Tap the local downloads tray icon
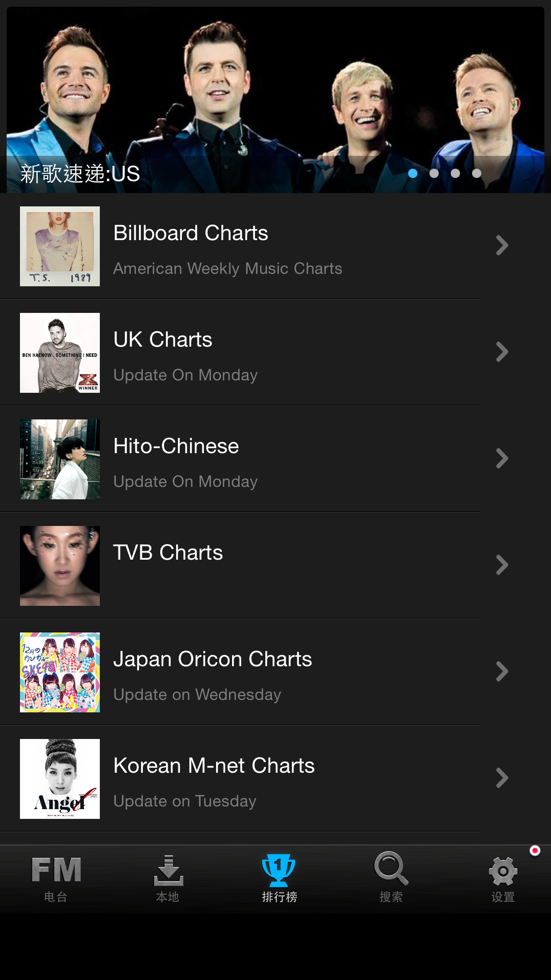The image size is (551, 980). (168, 871)
